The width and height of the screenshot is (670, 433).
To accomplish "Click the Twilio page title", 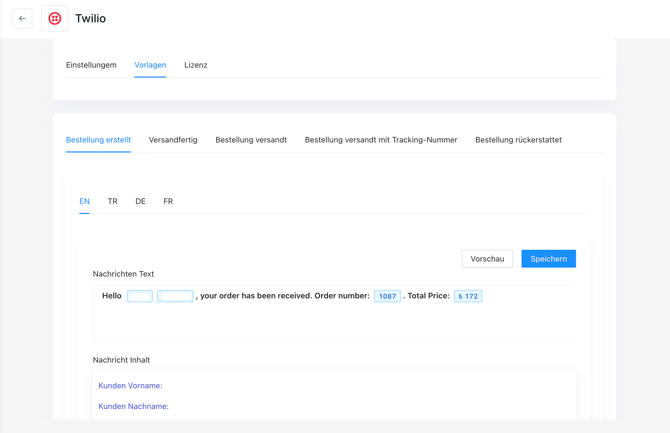I will pyautogui.click(x=91, y=18).
